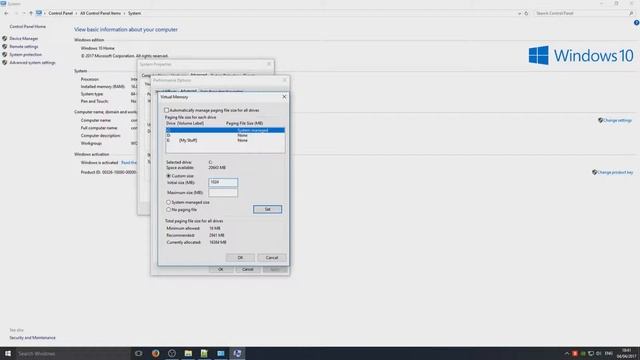
Task: Open Remote settings link
Action: point(24,47)
